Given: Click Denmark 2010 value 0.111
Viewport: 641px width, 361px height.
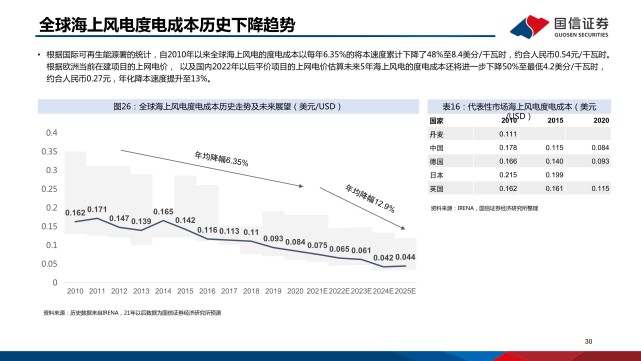Looking at the screenshot, I should click(508, 134).
